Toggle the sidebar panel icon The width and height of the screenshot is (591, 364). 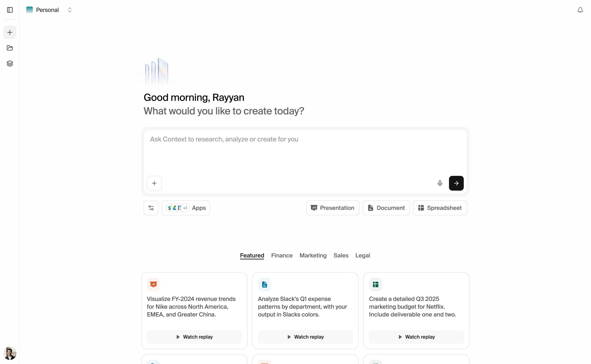[10, 10]
